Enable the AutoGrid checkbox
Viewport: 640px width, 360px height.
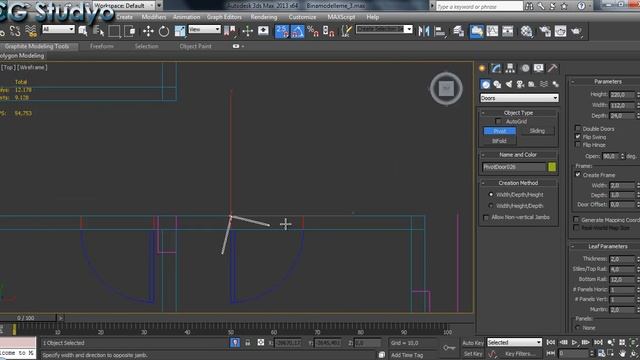point(498,121)
